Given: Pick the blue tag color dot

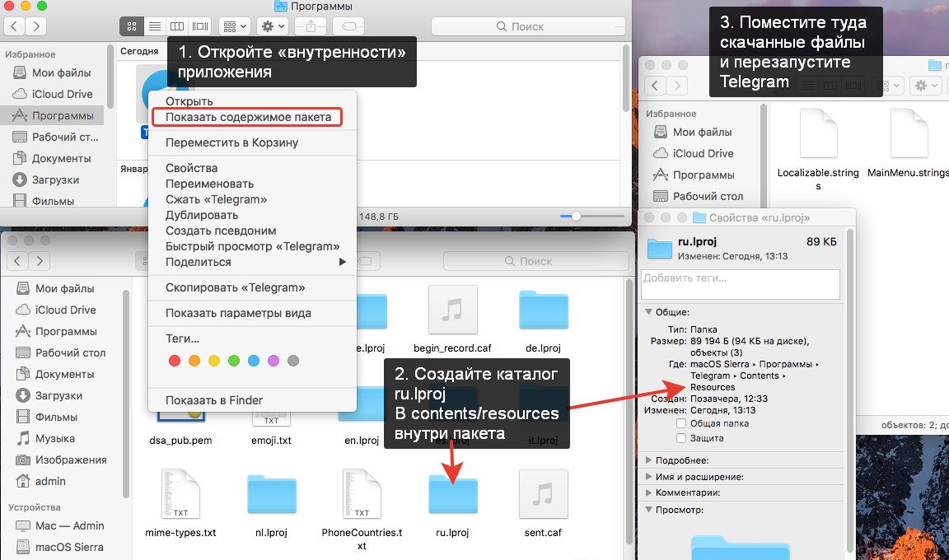Looking at the screenshot, I should click(x=254, y=361).
